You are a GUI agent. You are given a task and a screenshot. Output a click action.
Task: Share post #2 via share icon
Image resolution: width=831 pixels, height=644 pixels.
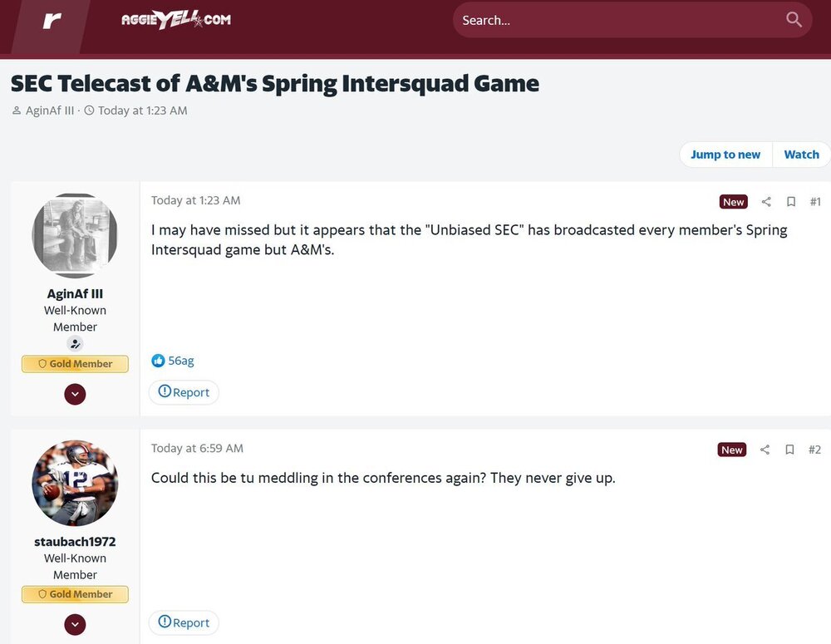click(x=765, y=450)
